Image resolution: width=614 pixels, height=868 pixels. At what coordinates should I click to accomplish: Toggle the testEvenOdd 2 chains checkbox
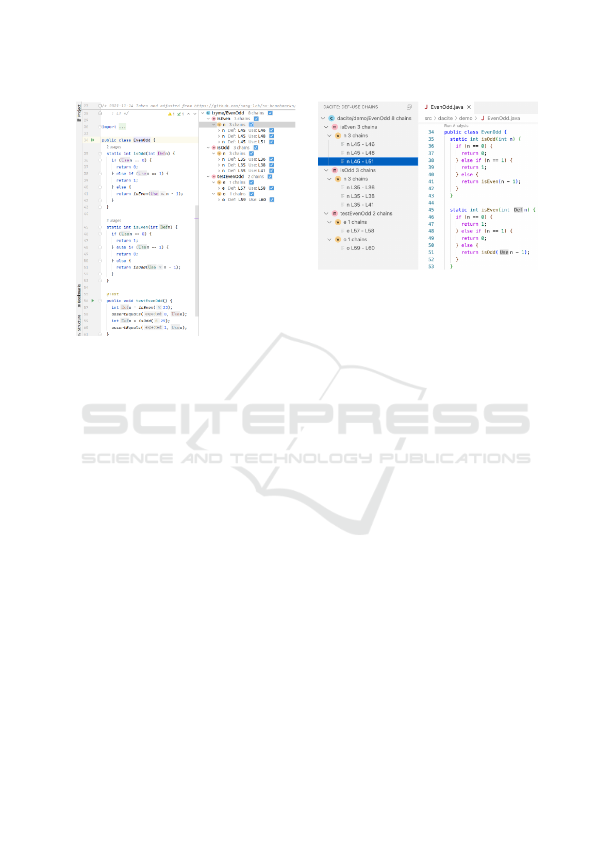(270, 176)
